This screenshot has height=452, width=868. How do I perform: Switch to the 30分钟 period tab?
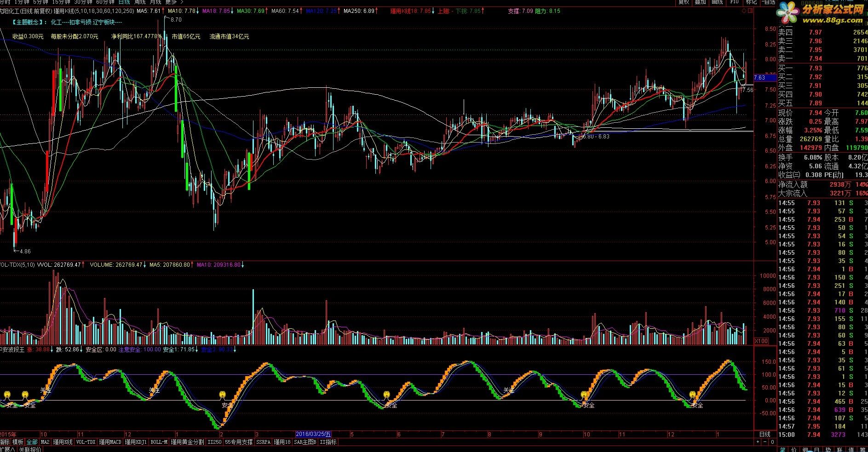point(83,2)
